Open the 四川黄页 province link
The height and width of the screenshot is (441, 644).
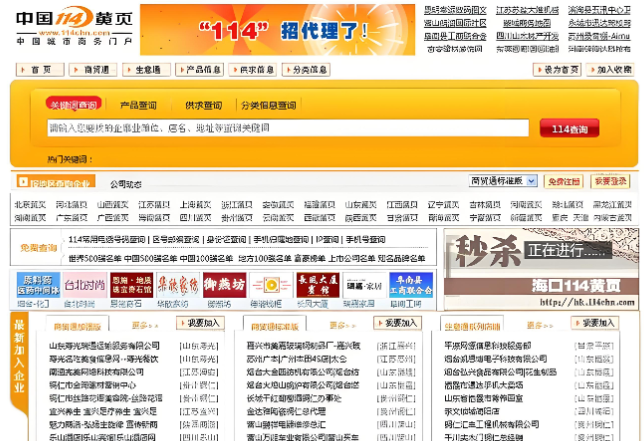click(x=196, y=217)
